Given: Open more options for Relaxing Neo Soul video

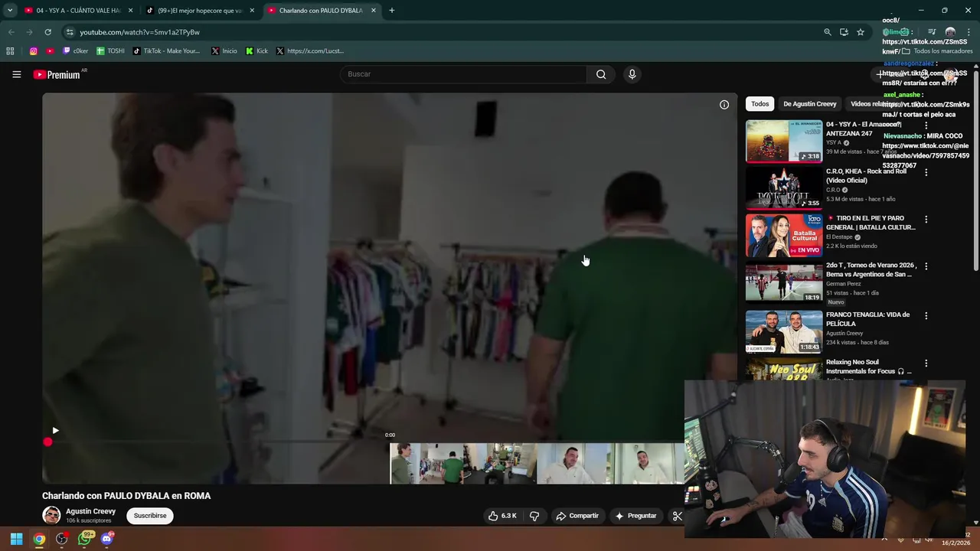Looking at the screenshot, I should tap(926, 364).
